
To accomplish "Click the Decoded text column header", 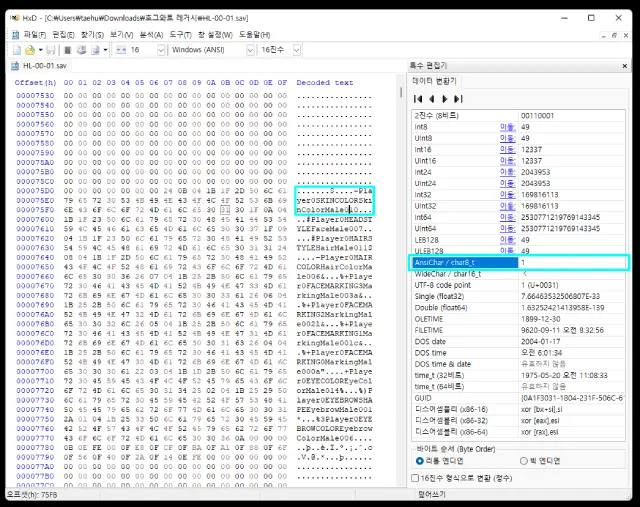I will (325, 82).
